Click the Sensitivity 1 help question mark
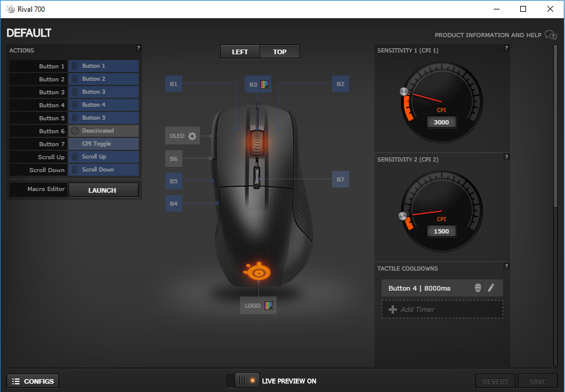565x392 pixels. pos(506,48)
